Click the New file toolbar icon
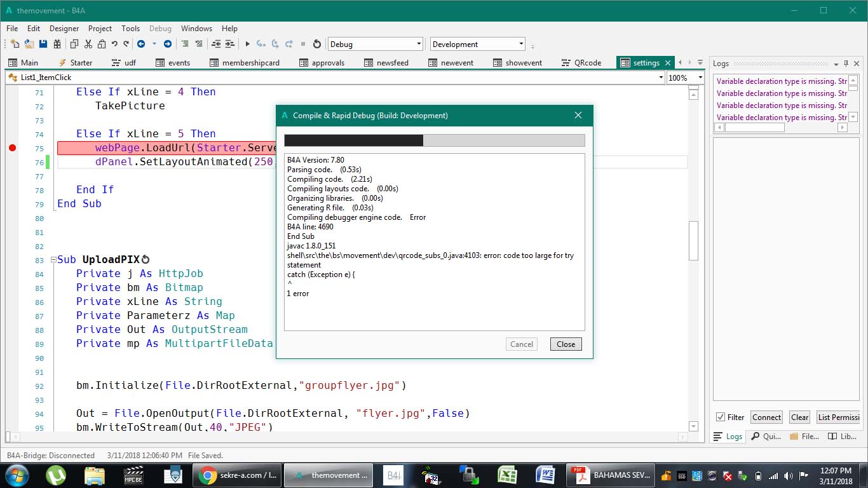The height and width of the screenshot is (488, 868). click(15, 44)
